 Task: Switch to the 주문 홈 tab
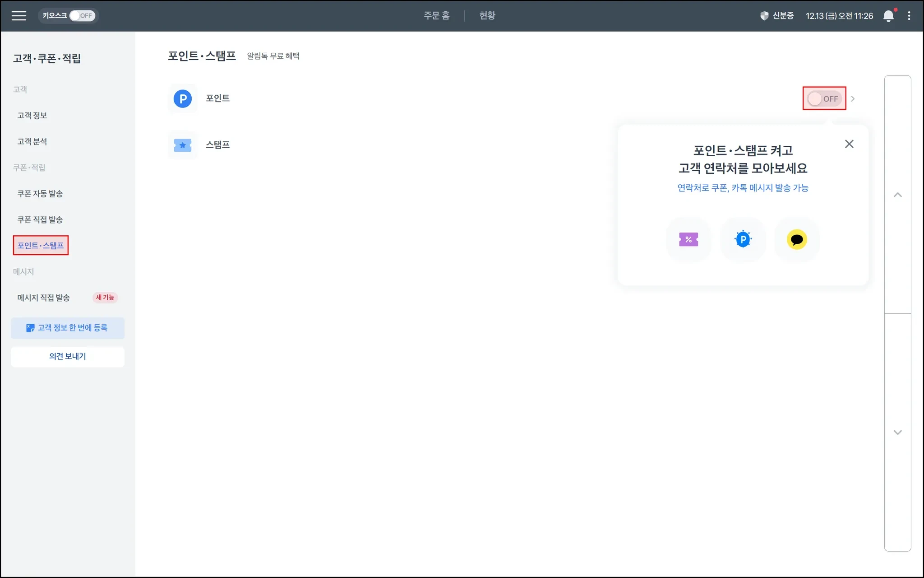[x=436, y=16]
